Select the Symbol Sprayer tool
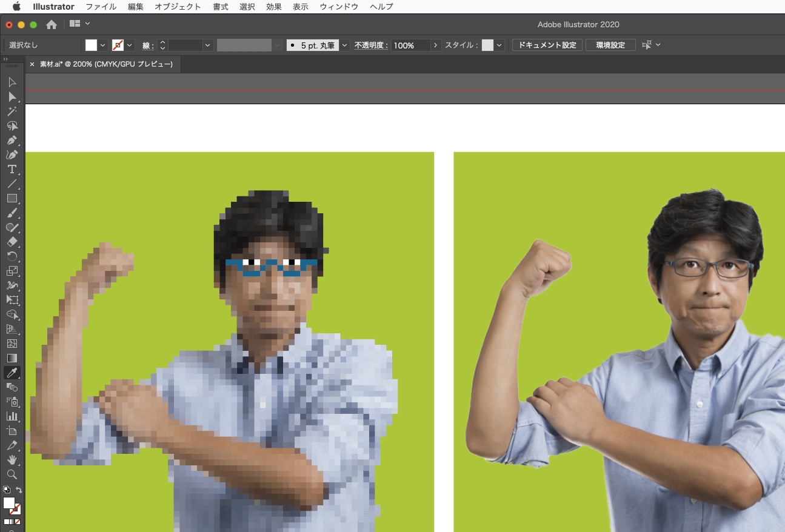 tap(12, 402)
